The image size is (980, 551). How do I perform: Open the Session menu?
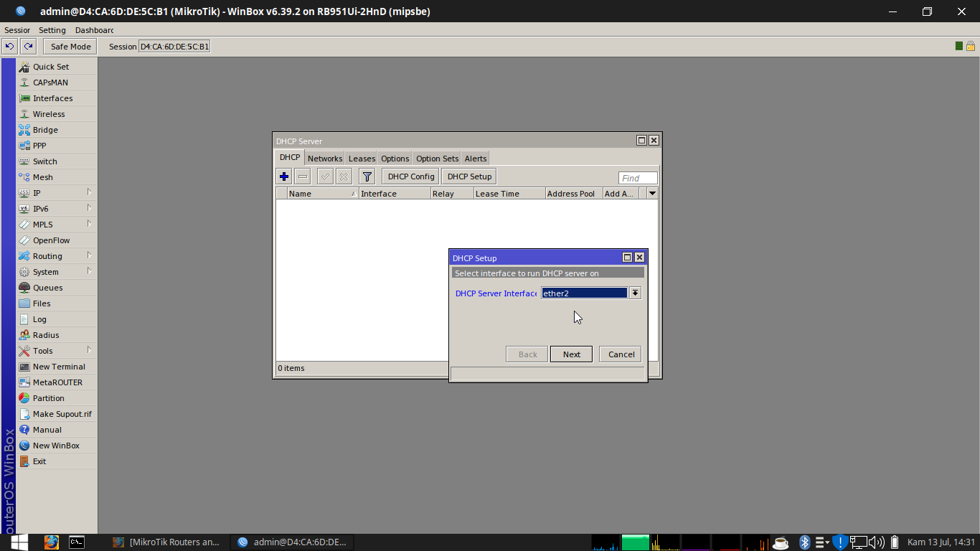(x=17, y=30)
